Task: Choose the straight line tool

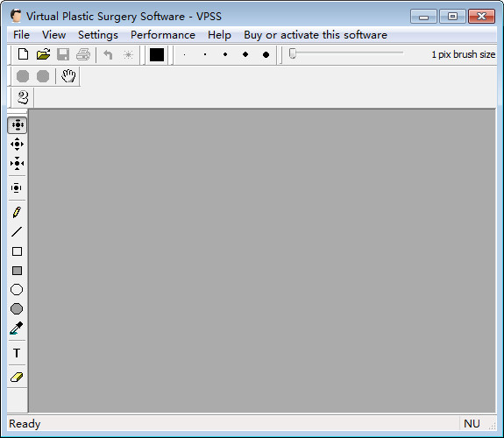Action: pos(17,231)
